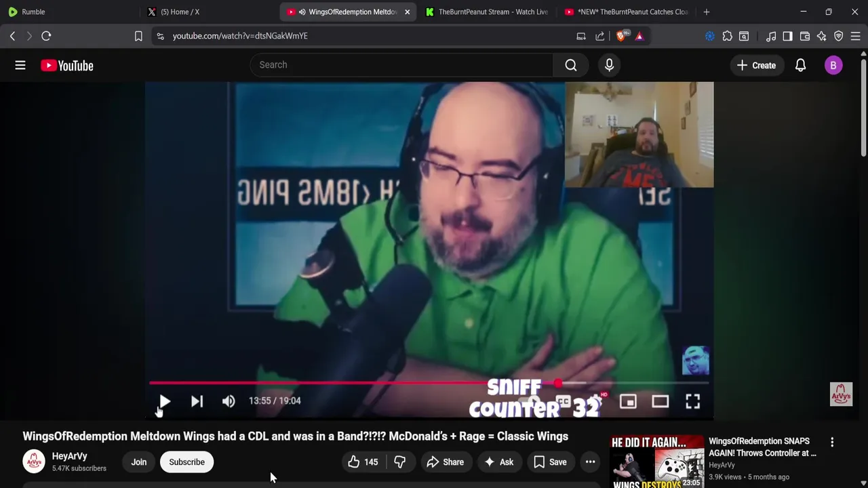The width and height of the screenshot is (868, 488).
Task: Switch to *NEW* TheBurntPeanut Catches tab
Action: click(x=626, y=12)
